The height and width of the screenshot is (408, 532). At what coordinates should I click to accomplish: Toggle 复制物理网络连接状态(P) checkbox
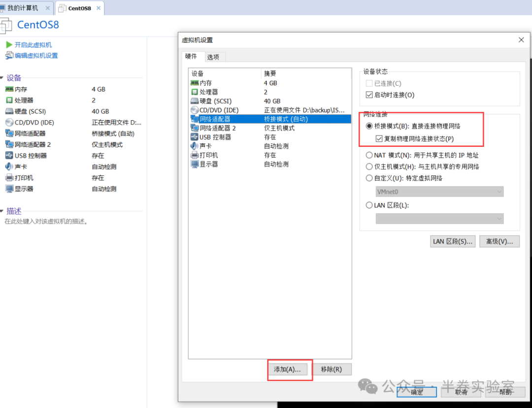[379, 138]
